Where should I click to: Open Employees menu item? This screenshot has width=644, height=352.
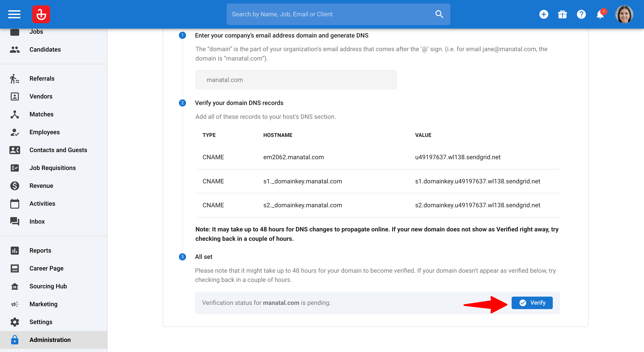(53, 132)
